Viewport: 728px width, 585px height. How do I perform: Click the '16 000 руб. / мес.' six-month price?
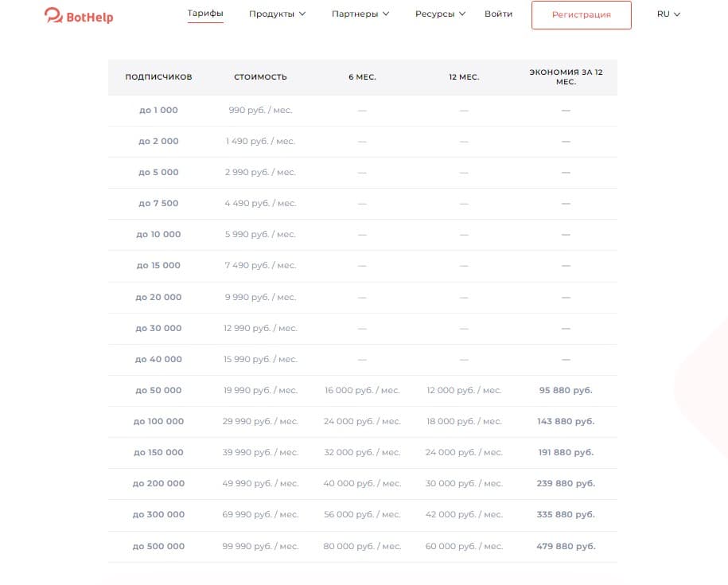point(362,391)
